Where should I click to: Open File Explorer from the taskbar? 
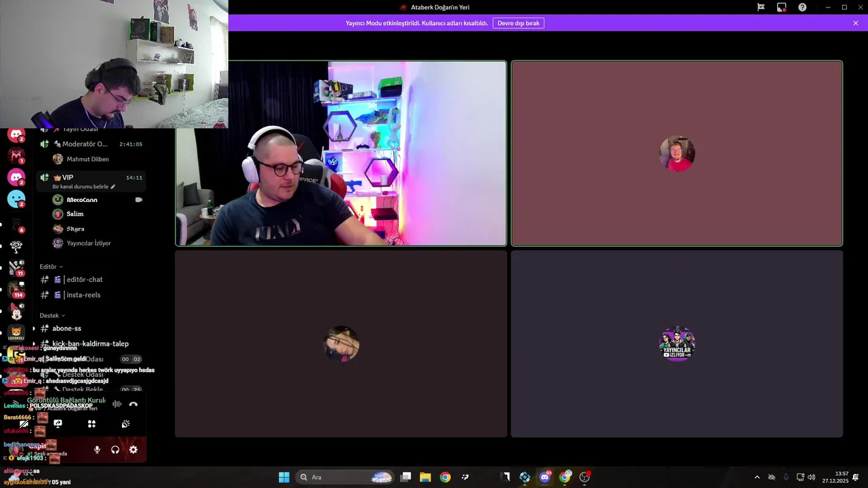coord(425,477)
